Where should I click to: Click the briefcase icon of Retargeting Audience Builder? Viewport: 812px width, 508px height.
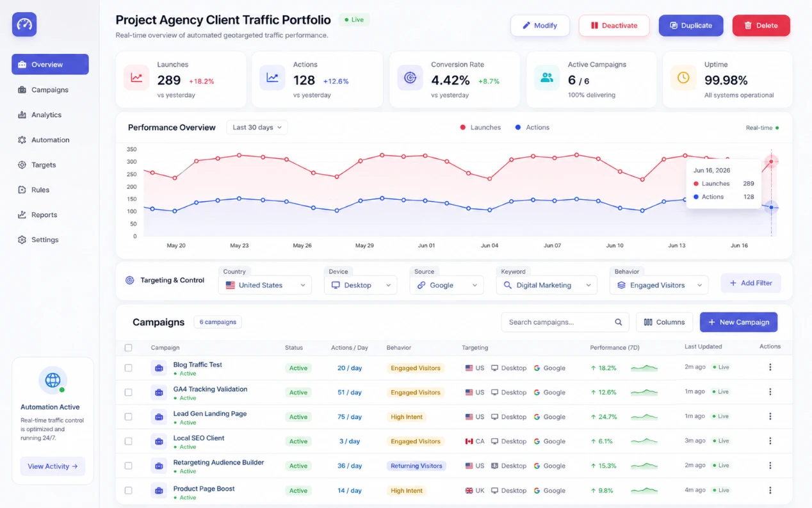(158, 466)
